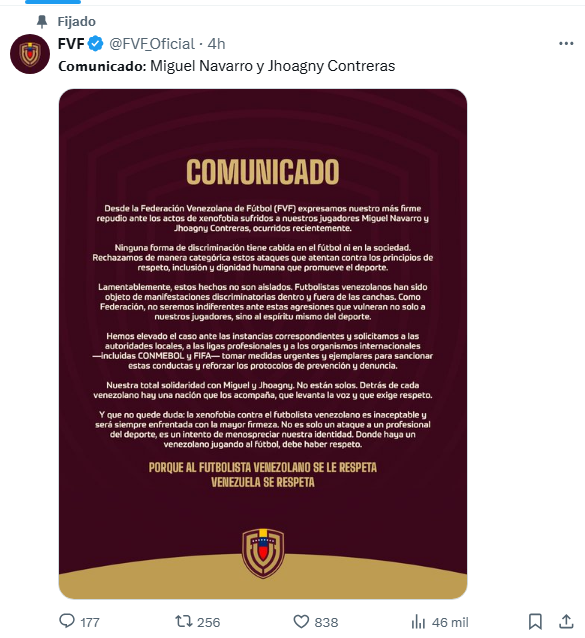Click the pinned pushpin icon
Screen dimensions: 585x638
point(42,21)
